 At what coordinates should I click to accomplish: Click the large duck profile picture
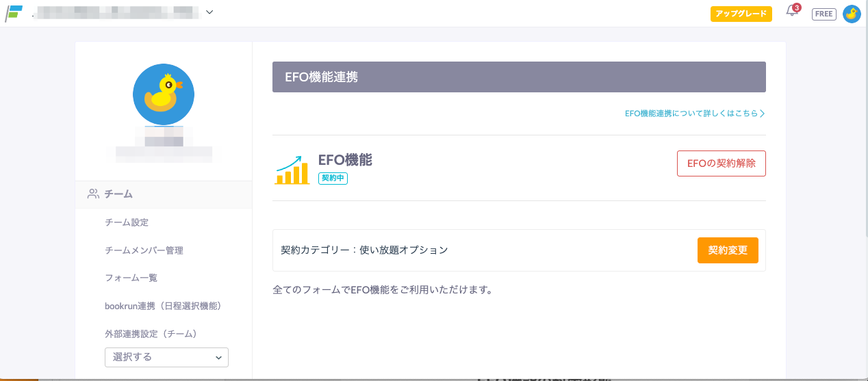click(164, 94)
